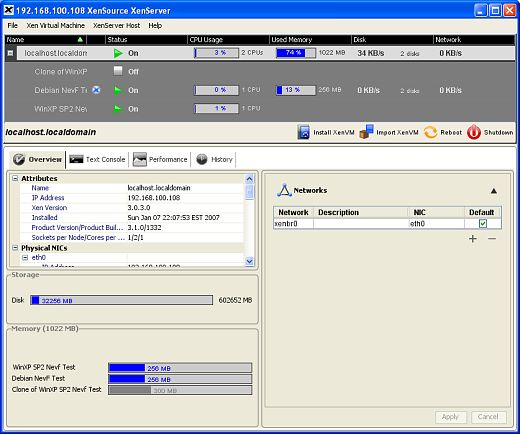Click localhost used memory 74% bar
Image resolution: width=520 pixels, height=434 pixels.
tap(296, 53)
